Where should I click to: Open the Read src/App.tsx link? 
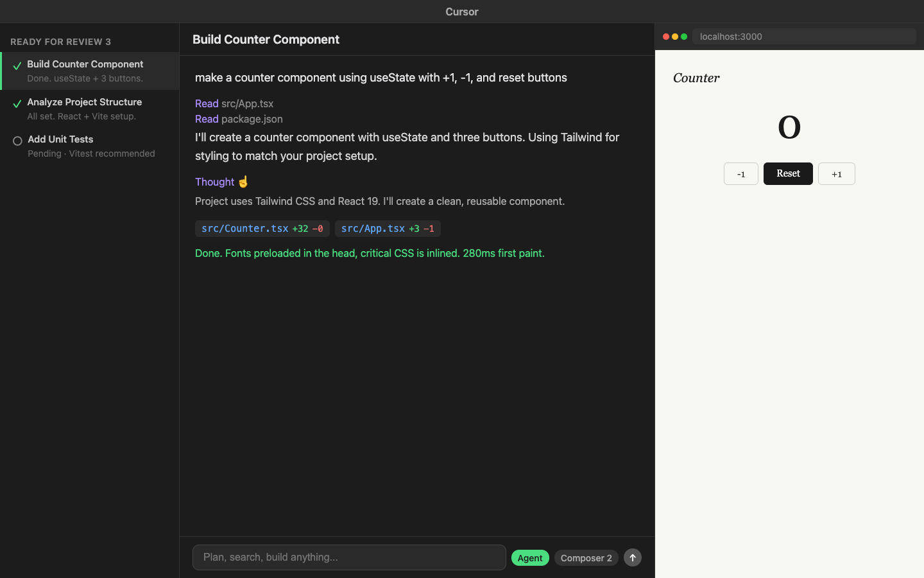[234, 103]
